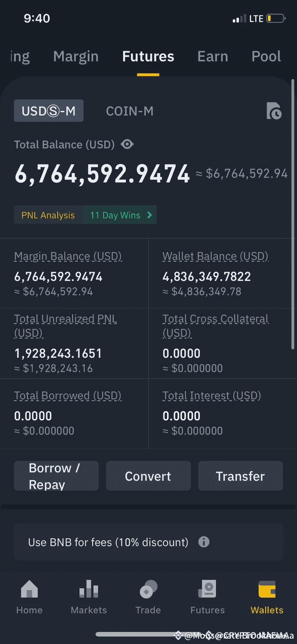The height and width of the screenshot is (644, 297).
Task: Switch to COIN-M futures
Action: coord(129,111)
